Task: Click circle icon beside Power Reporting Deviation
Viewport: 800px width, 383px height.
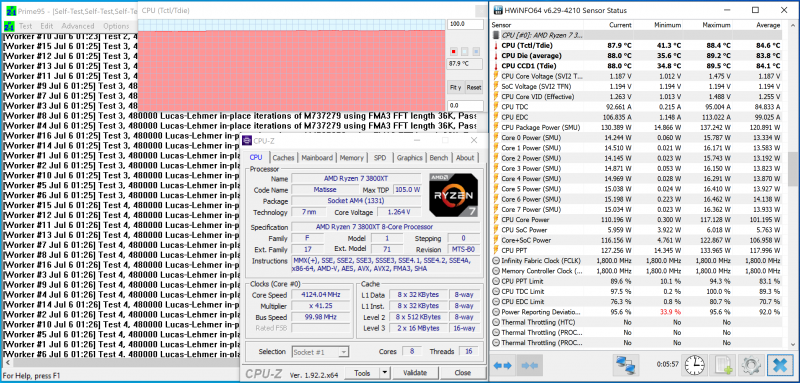Action: [x=496, y=312]
